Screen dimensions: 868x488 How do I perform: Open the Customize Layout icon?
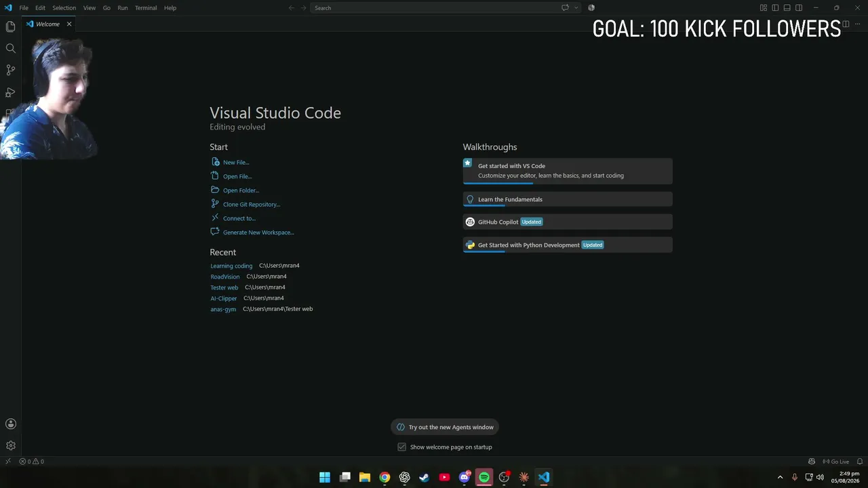(764, 8)
